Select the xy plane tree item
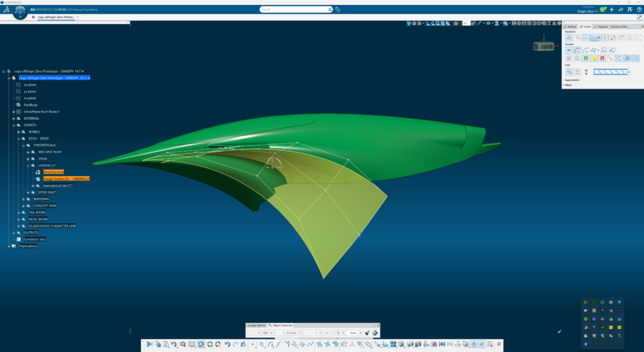This screenshot has width=644, height=352. tap(30, 84)
